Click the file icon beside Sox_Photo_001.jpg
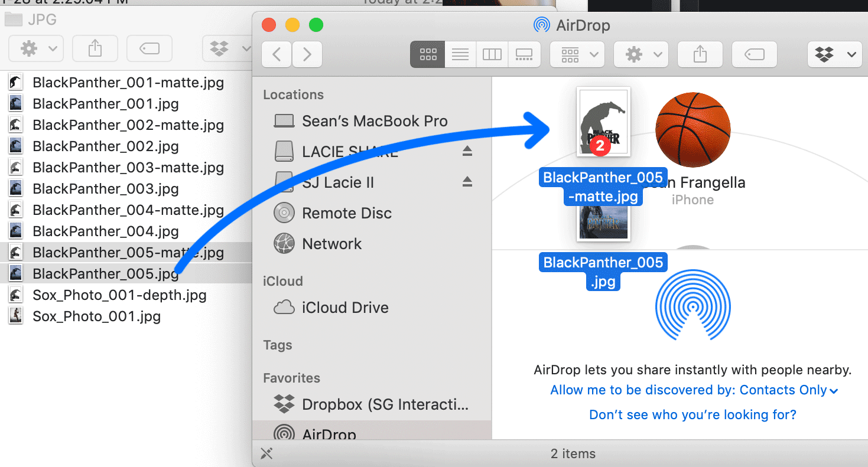Viewport: 868px width, 467px height. pos(16,316)
